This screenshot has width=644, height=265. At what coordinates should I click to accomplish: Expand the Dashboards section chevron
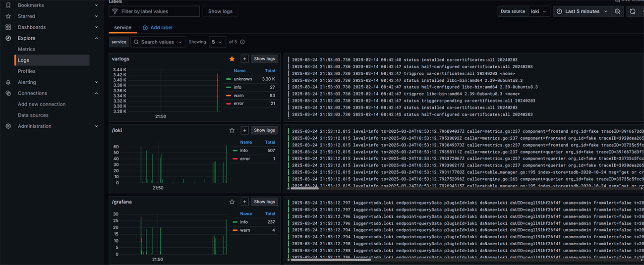[x=96, y=27]
